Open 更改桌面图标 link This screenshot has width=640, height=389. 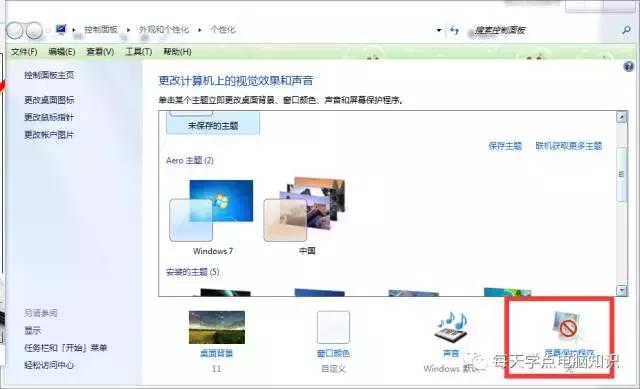pyautogui.click(x=49, y=100)
